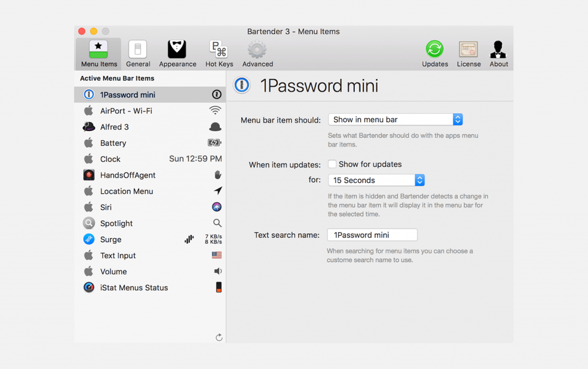Open the License certificate pane
Image resolution: width=588 pixels, height=369 pixels.
[x=469, y=53]
